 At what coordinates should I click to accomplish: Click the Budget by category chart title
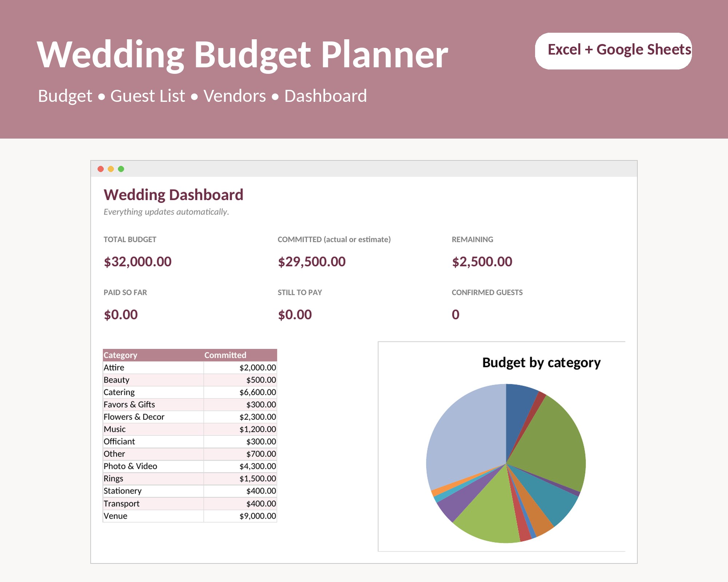(x=541, y=363)
